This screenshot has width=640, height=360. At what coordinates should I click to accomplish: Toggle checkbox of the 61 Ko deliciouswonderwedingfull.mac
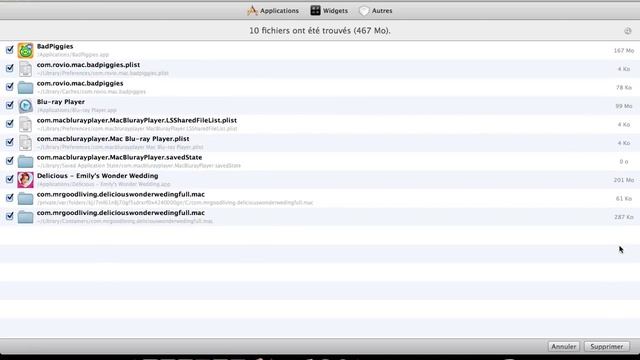pos(10,198)
